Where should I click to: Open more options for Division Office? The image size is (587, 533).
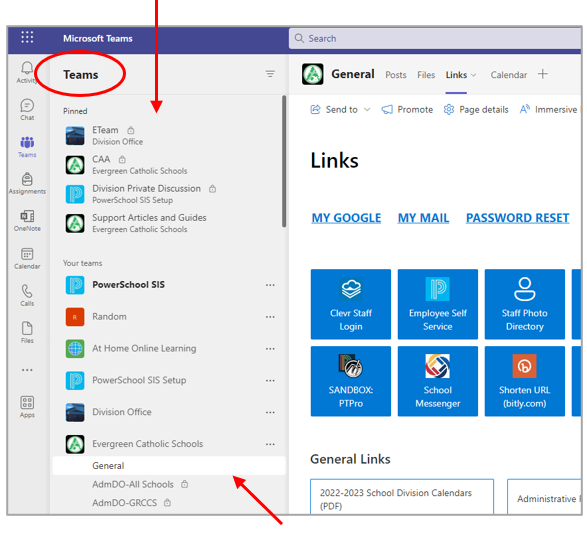tap(270, 412)
